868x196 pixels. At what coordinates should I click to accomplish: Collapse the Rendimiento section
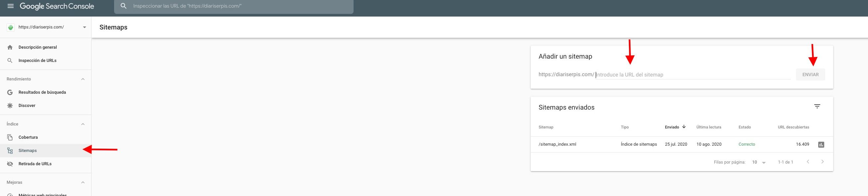[83, 79]
